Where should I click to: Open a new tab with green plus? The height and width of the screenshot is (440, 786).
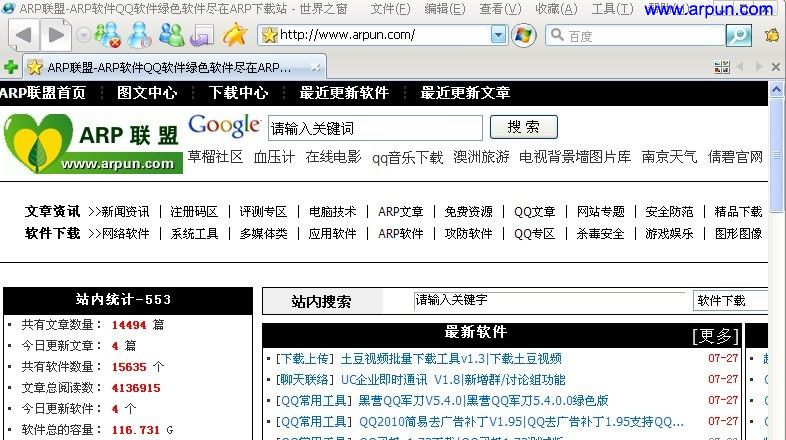pyautogui.click(x=11, y=67)
